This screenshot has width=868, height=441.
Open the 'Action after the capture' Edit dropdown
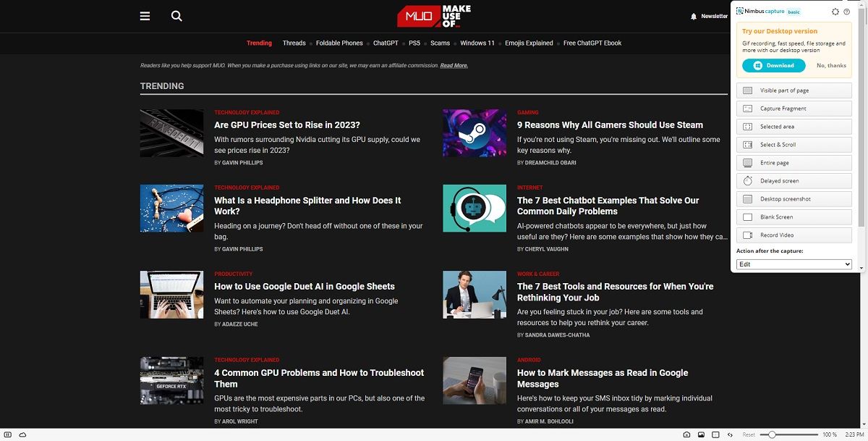tap(793, 264)
